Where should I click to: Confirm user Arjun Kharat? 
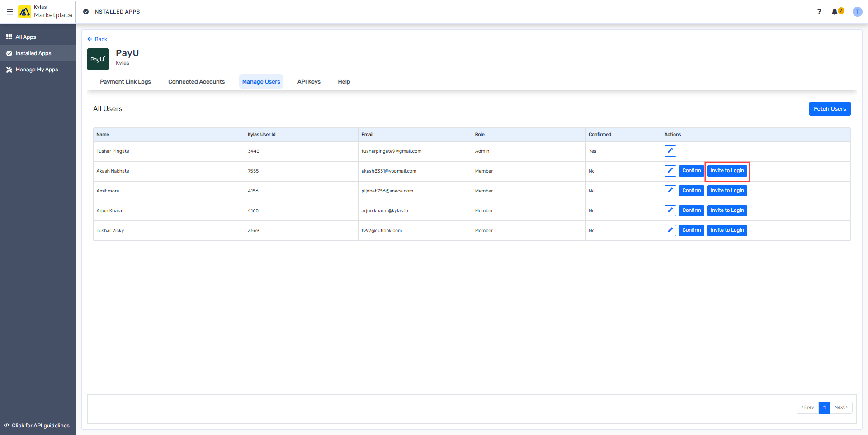(x=691, y=210)
